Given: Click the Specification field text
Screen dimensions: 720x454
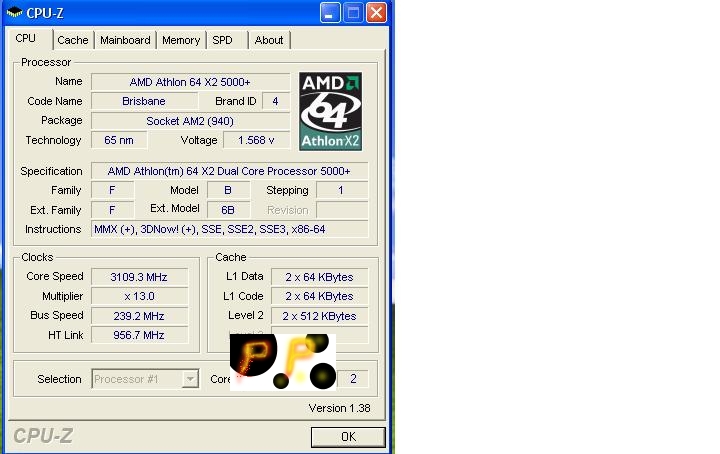Looking at the screenshot, I should point(230,171).
